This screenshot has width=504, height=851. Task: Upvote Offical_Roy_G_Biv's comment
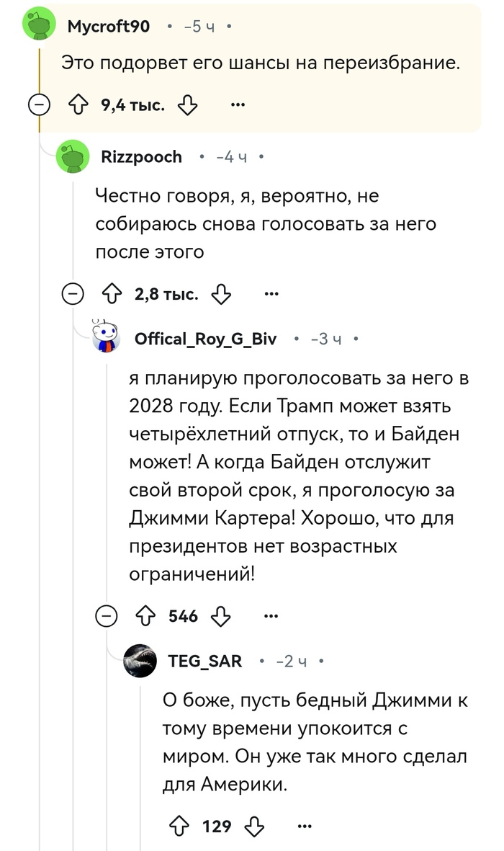coord(146,616)
